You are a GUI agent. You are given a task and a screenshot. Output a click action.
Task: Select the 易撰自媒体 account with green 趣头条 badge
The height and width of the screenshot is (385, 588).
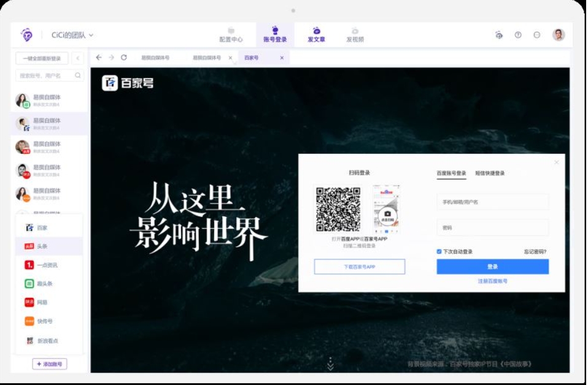point(49,101)
